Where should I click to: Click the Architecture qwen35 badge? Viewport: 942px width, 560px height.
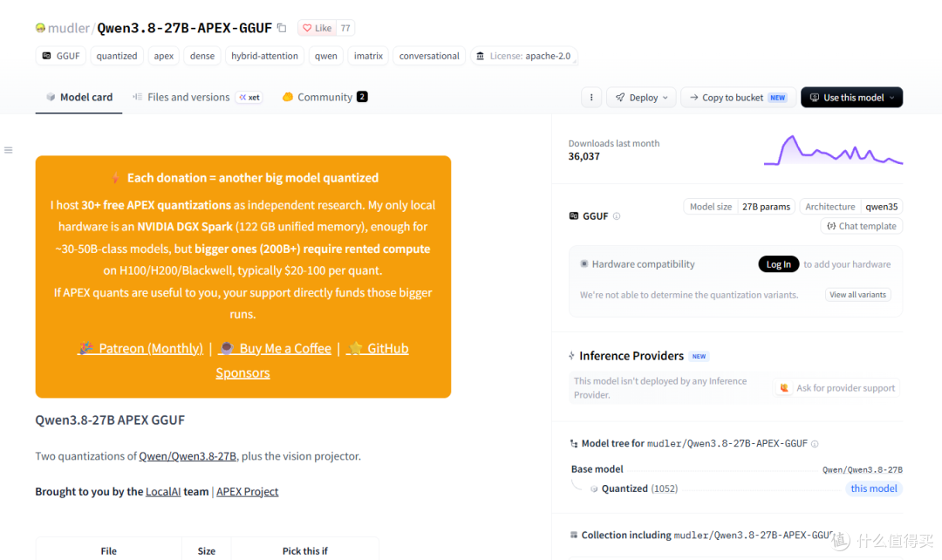tap(851, 207)
